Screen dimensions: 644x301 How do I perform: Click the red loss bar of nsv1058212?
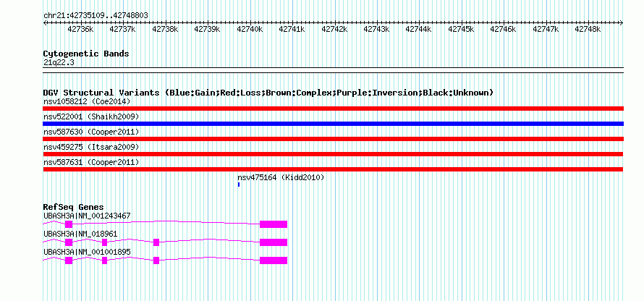[333, 109]
